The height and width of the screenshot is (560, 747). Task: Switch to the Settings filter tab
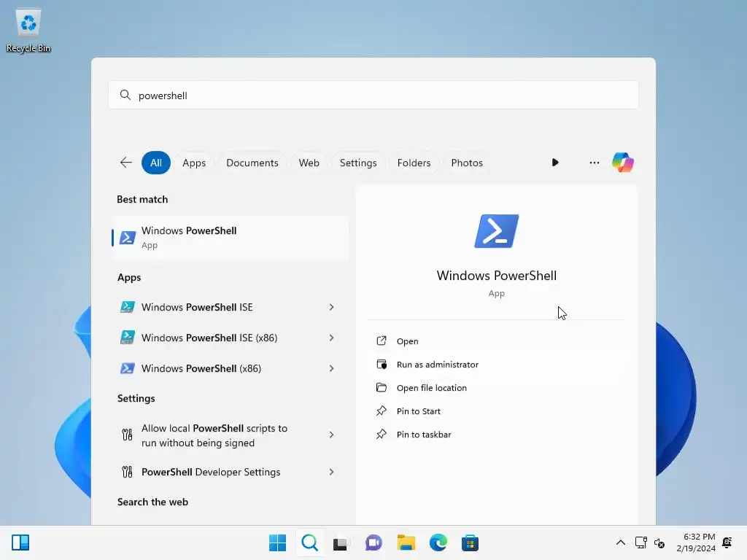(358, 163)
